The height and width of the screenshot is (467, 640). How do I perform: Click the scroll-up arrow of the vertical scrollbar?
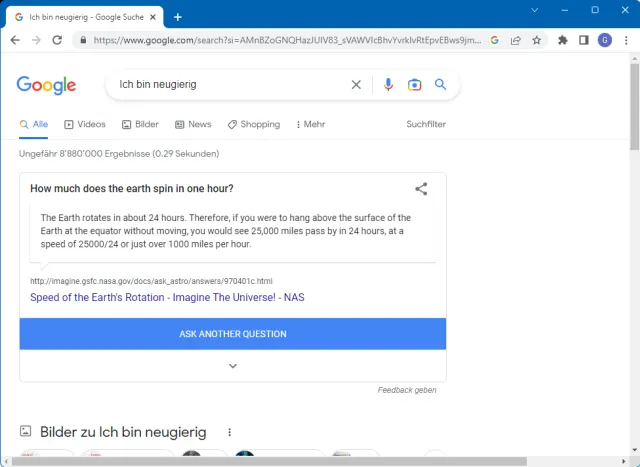(x=634, y=58)
